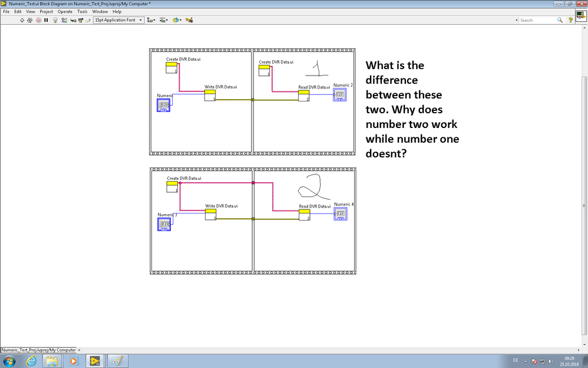This screenshot has height=368, width=588.
Task: Select Write DVR Data.vi in sequence 2
Action: [x=211, y=215]
